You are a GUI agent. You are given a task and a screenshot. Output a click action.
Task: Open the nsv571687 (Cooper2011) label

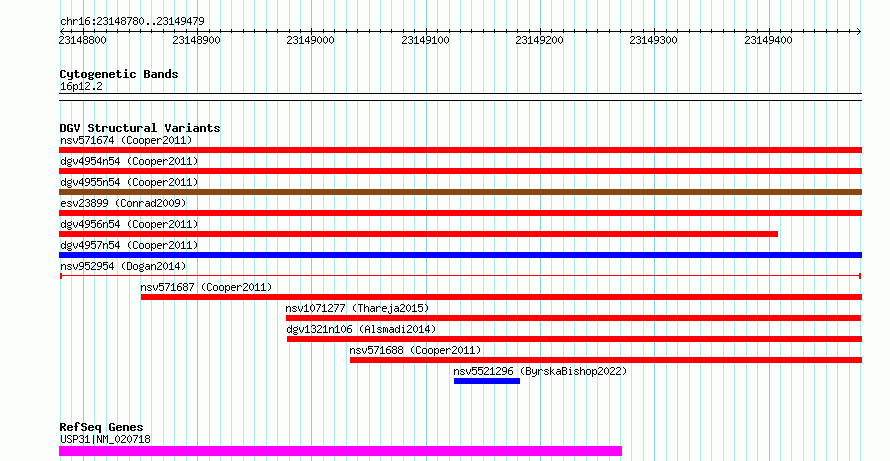[x=207, y=287]
